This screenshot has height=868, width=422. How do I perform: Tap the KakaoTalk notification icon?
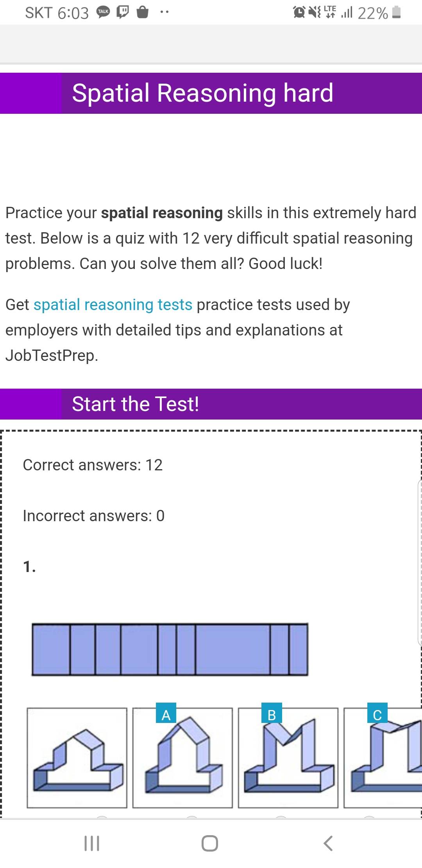tap(103, 12)
